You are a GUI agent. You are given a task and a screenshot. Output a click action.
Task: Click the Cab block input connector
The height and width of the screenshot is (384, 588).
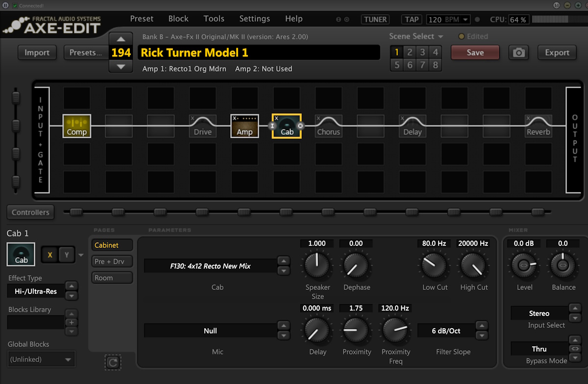coord(272,126)
